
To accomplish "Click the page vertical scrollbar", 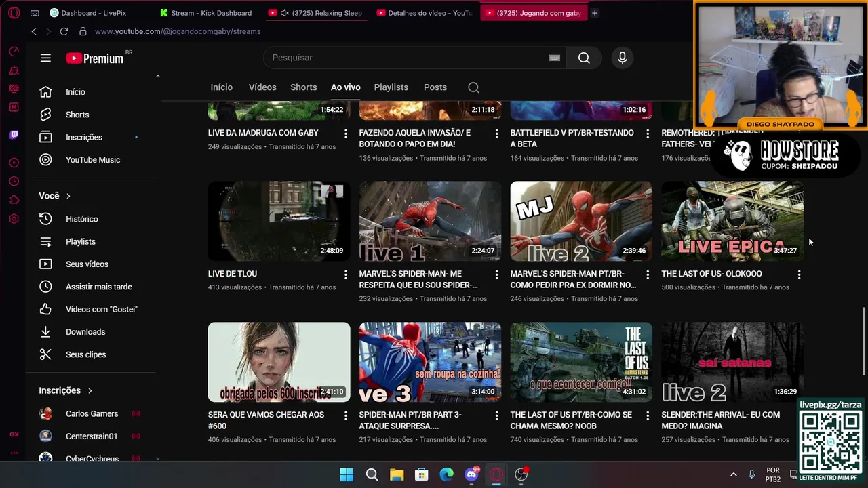I will click(x=864, y=341).
